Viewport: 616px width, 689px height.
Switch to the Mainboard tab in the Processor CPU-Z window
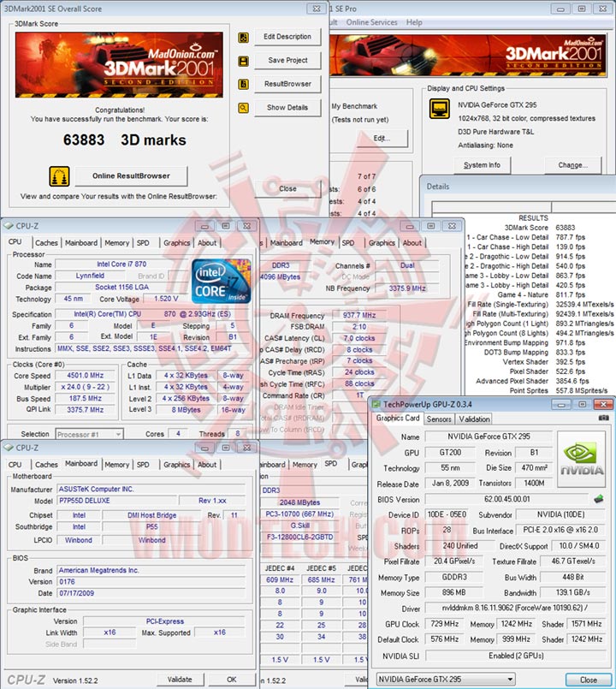(x=81, y=243)
